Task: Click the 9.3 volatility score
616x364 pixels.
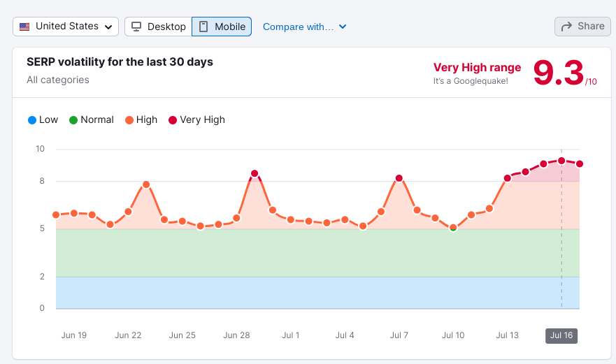Action: [x=558, y=73]
